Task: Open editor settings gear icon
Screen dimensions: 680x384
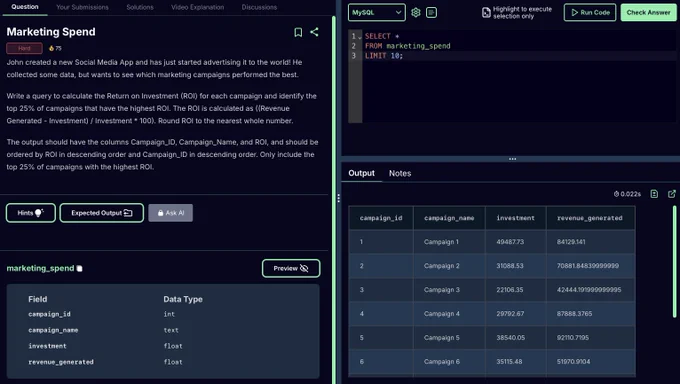Action: 415,13
